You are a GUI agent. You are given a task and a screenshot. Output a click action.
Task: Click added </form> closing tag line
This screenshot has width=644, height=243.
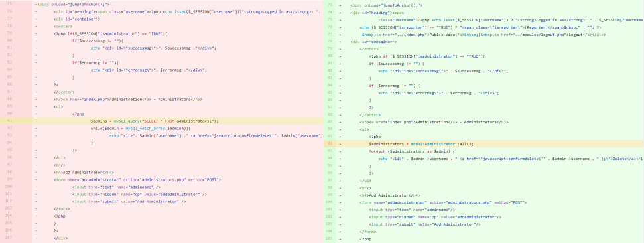[x=368, y=232]
